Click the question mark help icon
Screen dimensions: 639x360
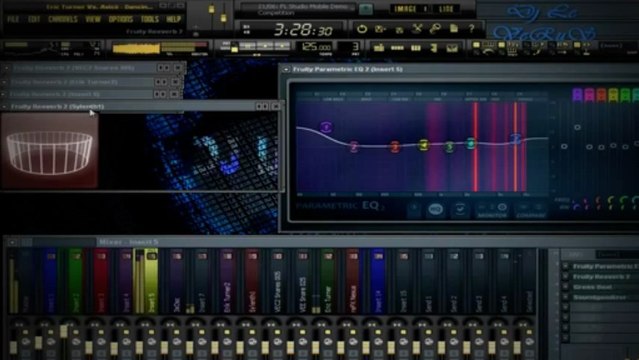(x=472, y=29)
